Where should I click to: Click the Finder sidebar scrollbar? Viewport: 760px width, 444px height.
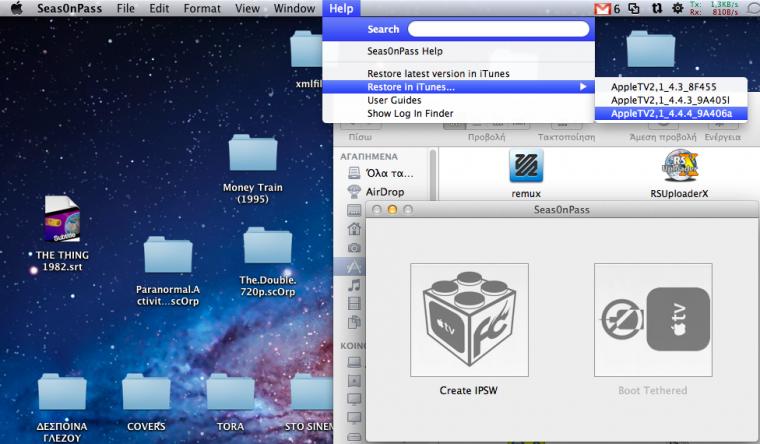click(x=433, y=174)
